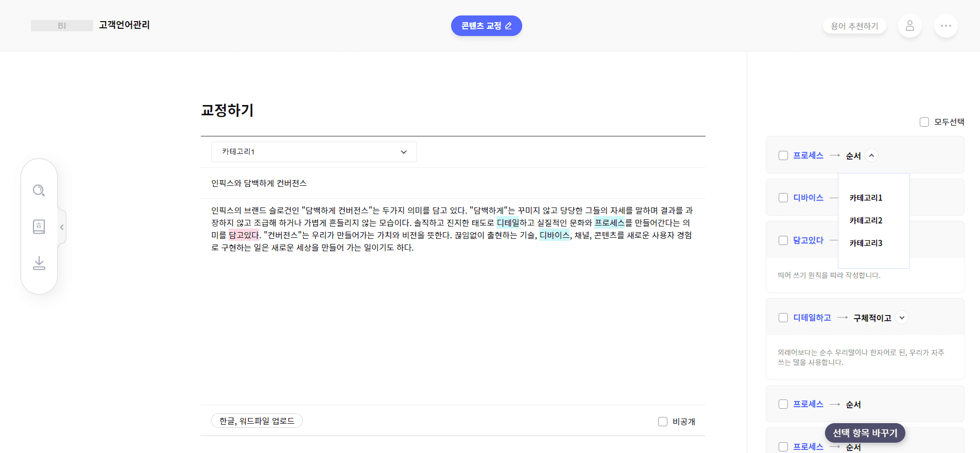Check the 담고있다 item checkbox

click(783, 240)
